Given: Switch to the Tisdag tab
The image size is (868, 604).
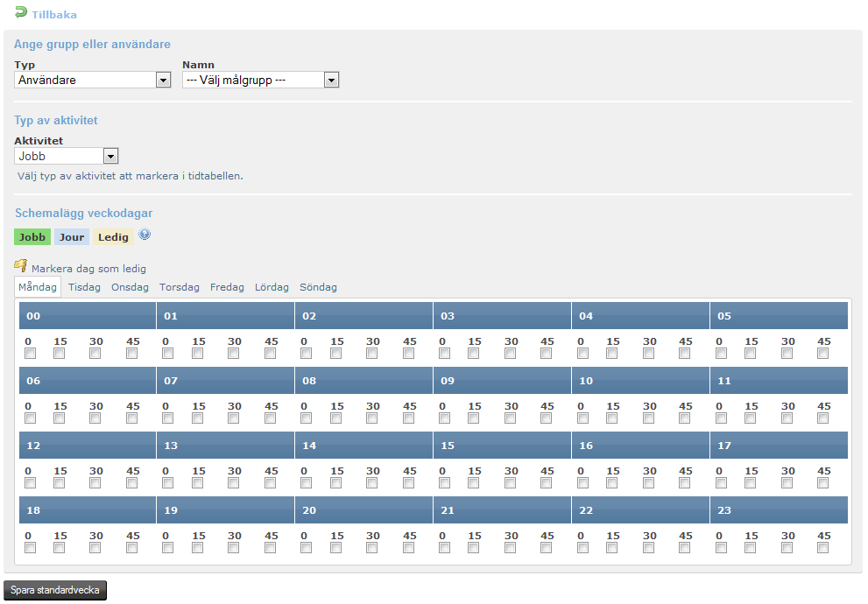Looking at the screenshot, I should (x=84, y=287).
